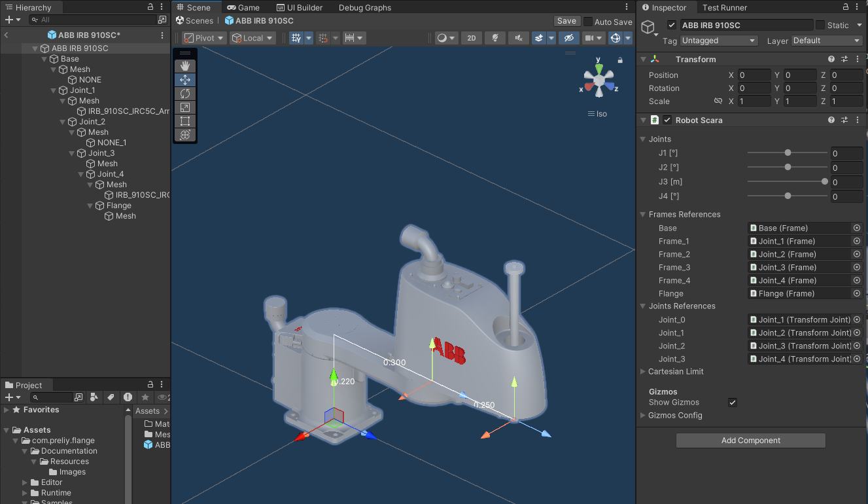The image size is (868, 504).
Task: Toggle scene gizmos icon
Action: pos(616,38)
